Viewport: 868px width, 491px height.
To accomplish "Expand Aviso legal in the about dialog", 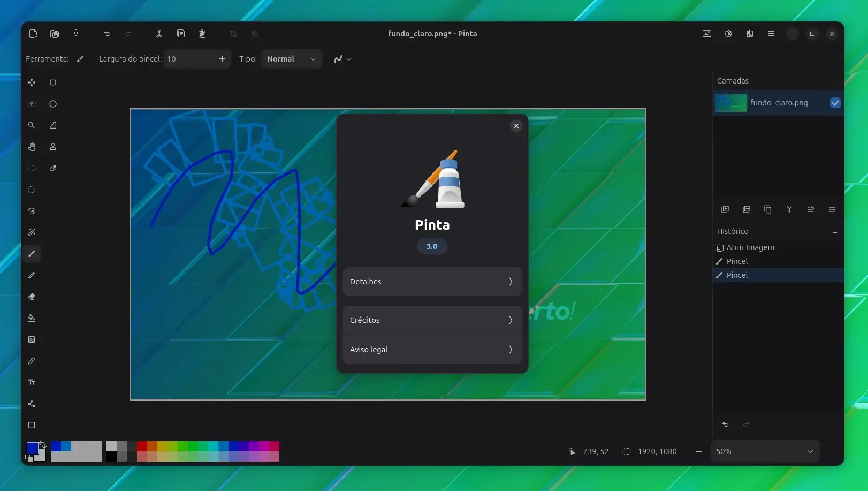I will click(x=432, y=350).
